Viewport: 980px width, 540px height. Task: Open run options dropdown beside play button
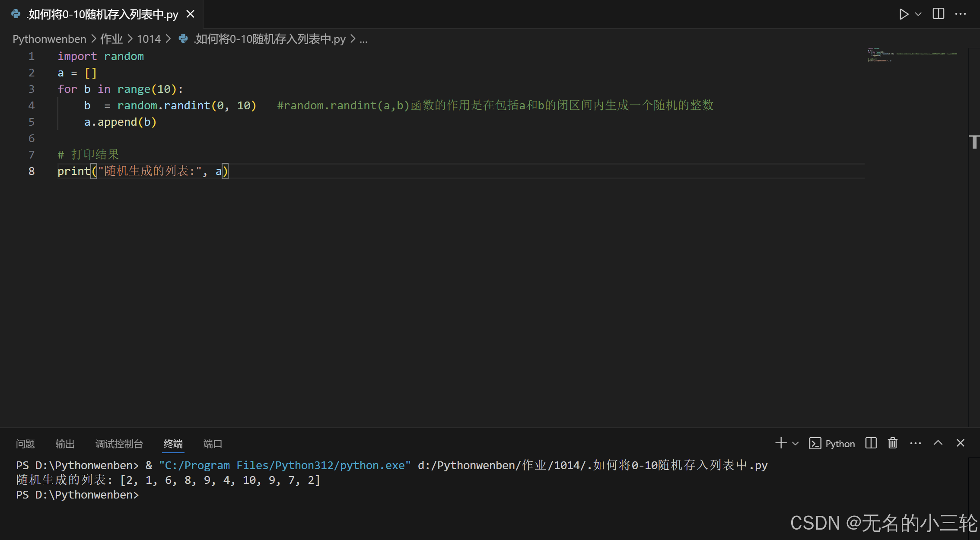(x=918, y=14)
